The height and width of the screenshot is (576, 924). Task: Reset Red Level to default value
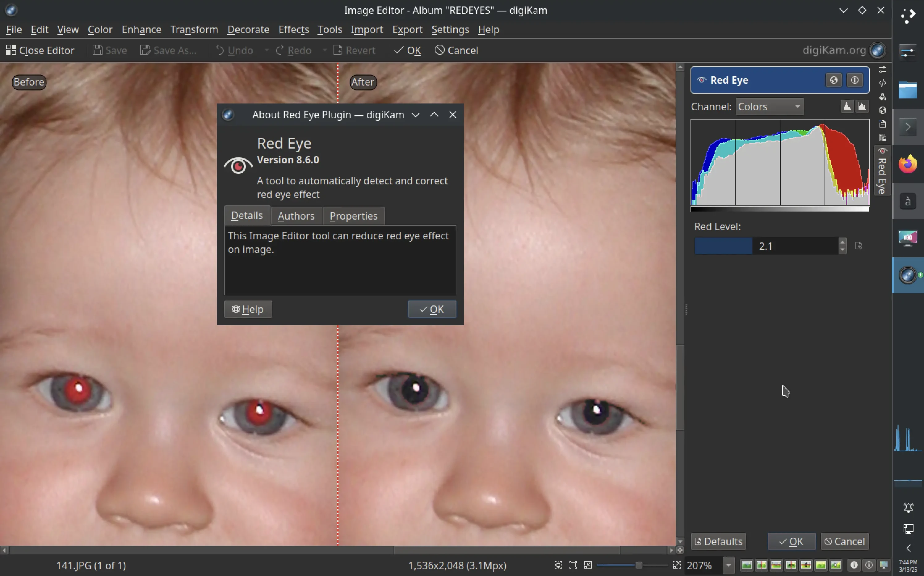point(859,246)
